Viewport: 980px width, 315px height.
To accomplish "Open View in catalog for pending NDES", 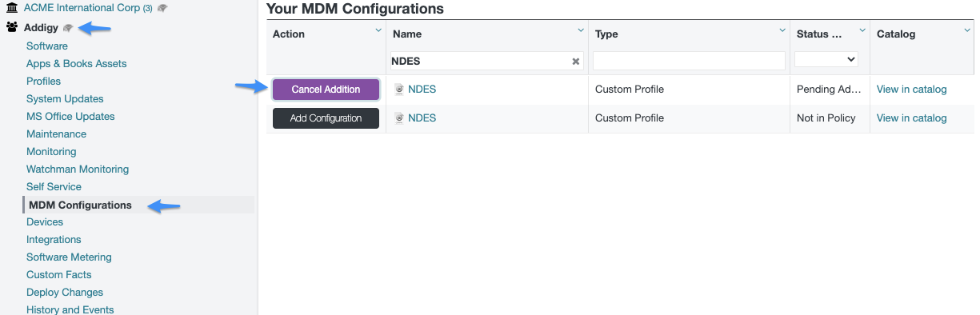I will [912, 90].
